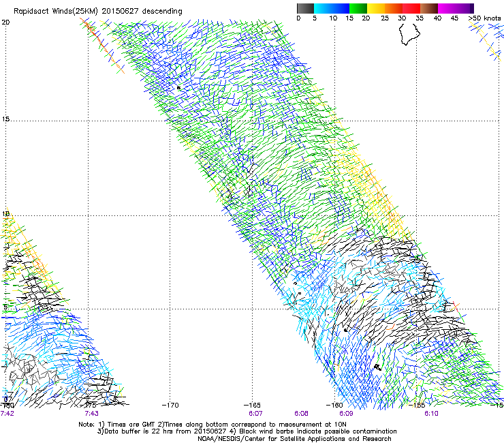
Task: Click the '>50 knots' legend label
Action: (x=484, y=18)
